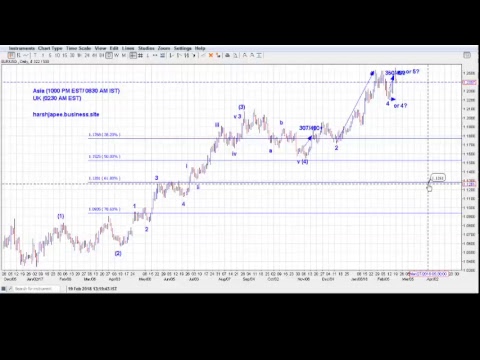Open the Settings menu
Image resolution: width=480 pixels, height=360 pixels.
[x=183, y=48]
